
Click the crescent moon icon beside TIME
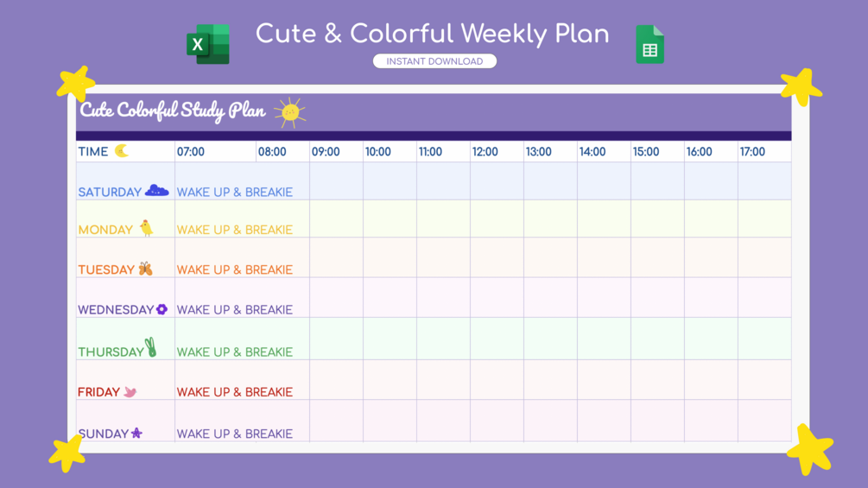click(122, 151)
